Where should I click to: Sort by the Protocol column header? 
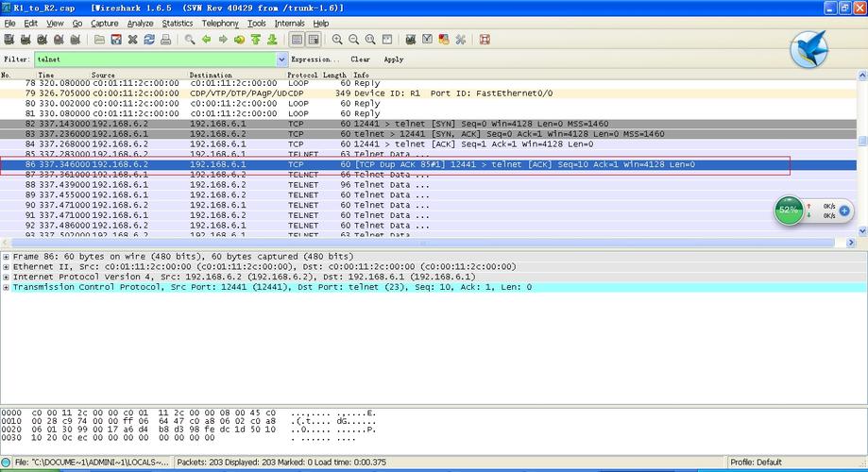(x=302, y=75)
